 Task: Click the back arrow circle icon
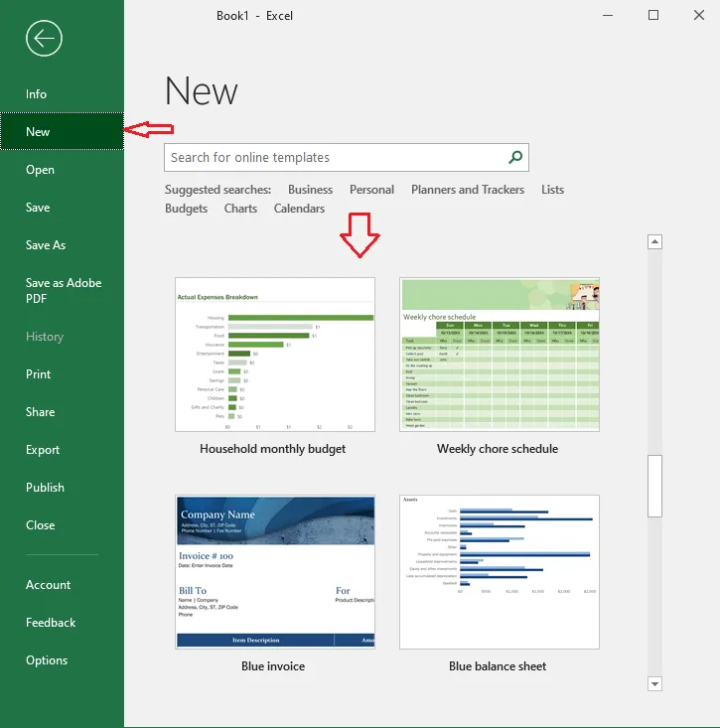(x=44, y=38)
